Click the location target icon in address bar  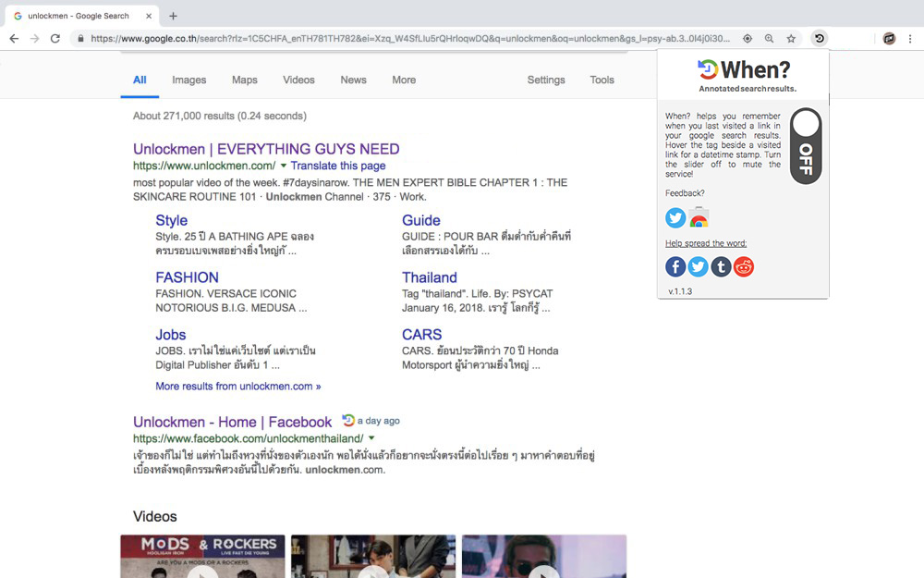[748, 38]
